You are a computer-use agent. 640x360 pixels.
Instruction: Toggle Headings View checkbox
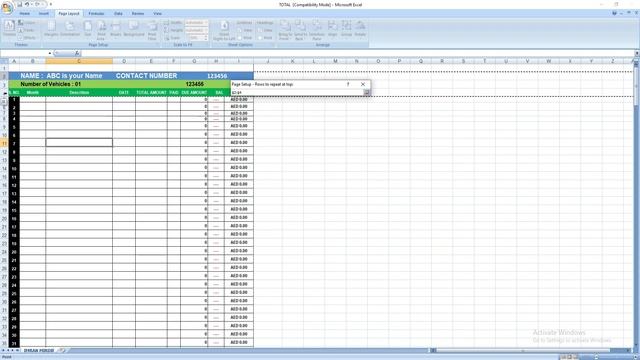260,30
